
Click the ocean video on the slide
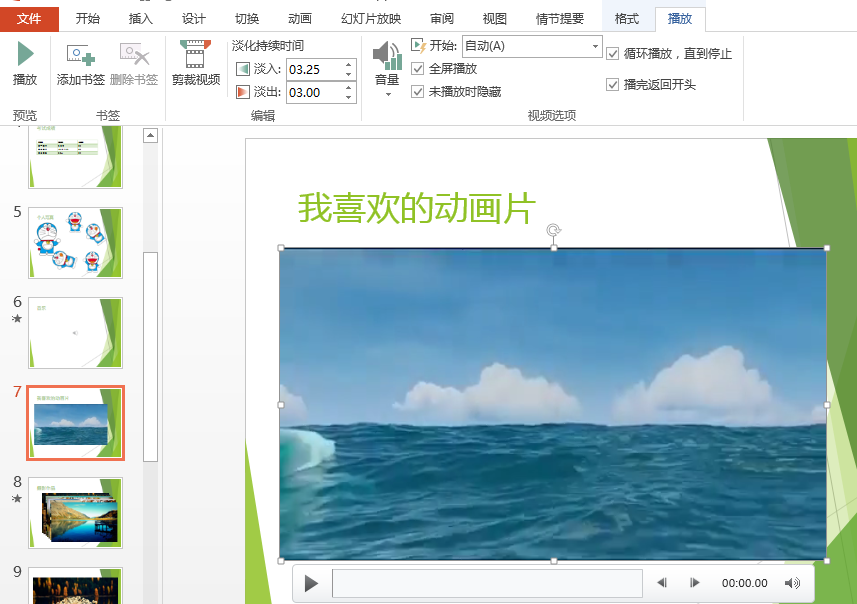point(553,404)
